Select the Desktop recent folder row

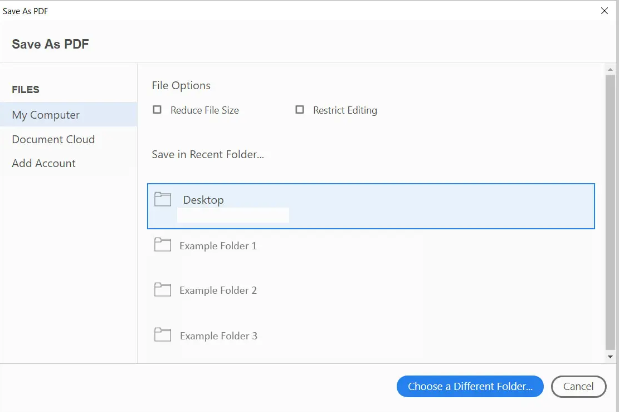pyautogui.click(x=371, y=206)
